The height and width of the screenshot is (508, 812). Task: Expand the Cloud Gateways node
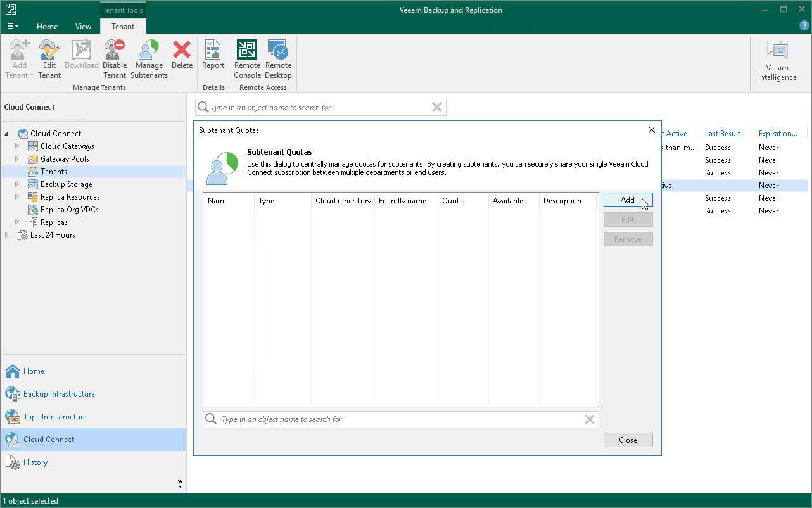[17, 146]
